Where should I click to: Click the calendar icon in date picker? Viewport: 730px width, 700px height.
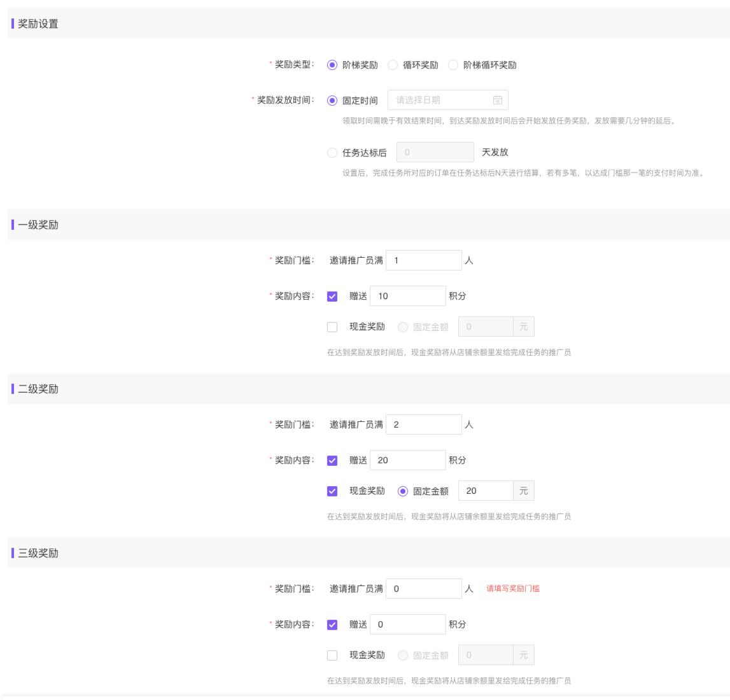click(x=498, y=100)
